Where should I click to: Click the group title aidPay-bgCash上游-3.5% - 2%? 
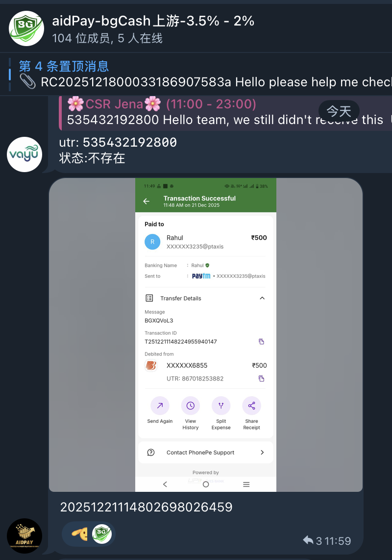(153, 21)
